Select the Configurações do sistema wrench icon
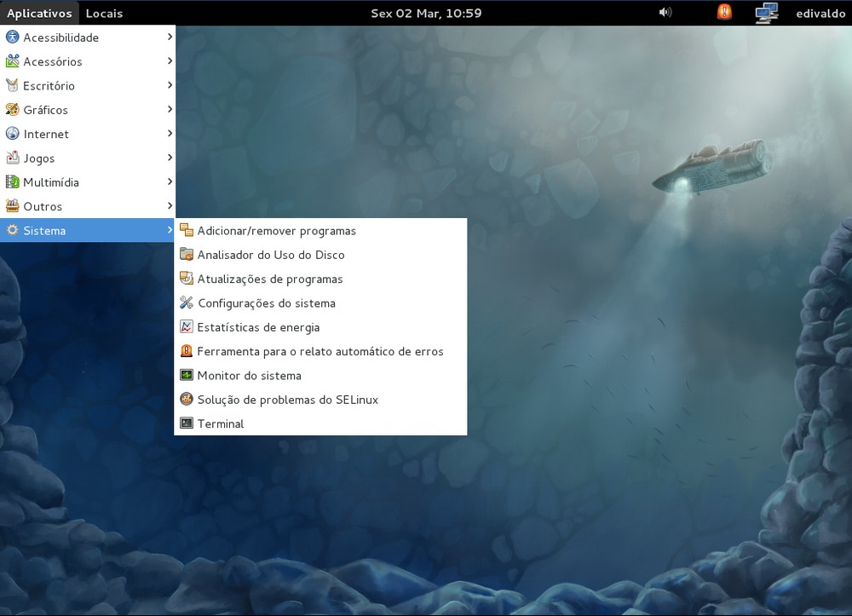The height and width of the screenshot is (616, 852). click(186, 302)
